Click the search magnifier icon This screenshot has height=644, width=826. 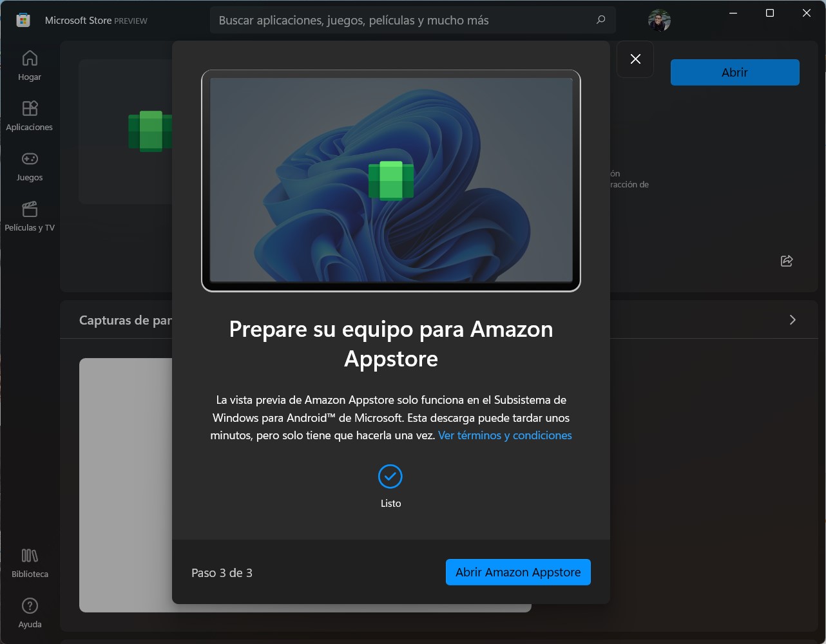600,20
